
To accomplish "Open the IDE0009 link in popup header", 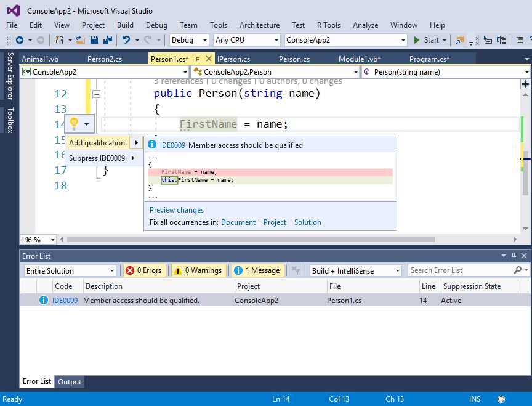I will point(172,145).
